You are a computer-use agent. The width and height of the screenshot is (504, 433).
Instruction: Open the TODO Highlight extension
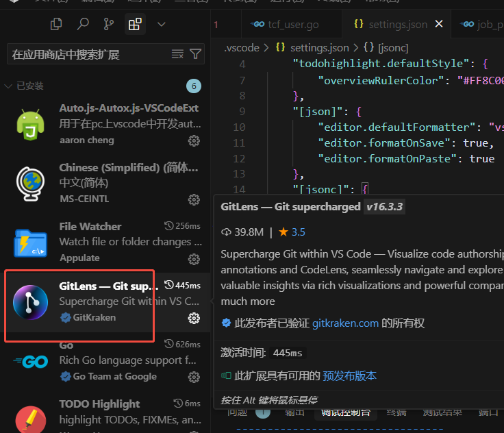(100, 404)
